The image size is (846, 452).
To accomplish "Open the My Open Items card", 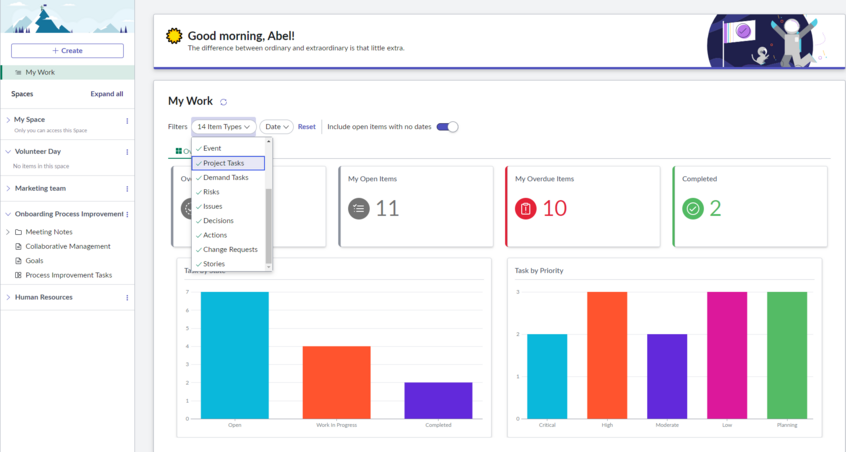I will click(416, 207).
